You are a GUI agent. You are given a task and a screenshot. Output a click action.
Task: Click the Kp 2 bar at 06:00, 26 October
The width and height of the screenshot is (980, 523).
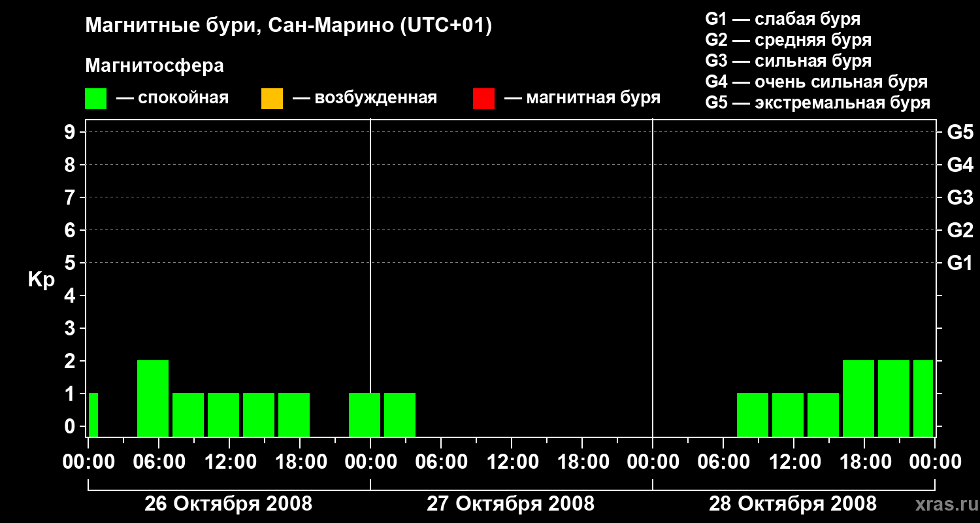point(153,398)
